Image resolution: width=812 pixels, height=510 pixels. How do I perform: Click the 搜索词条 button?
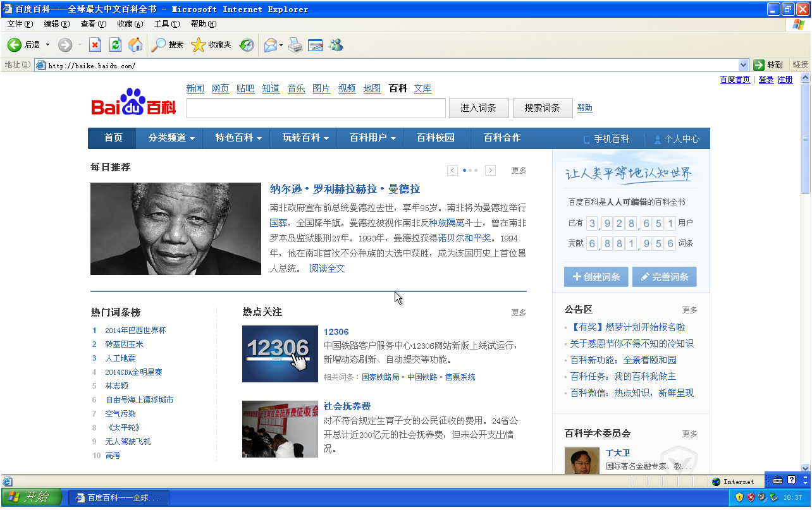(x=543, y=108)
